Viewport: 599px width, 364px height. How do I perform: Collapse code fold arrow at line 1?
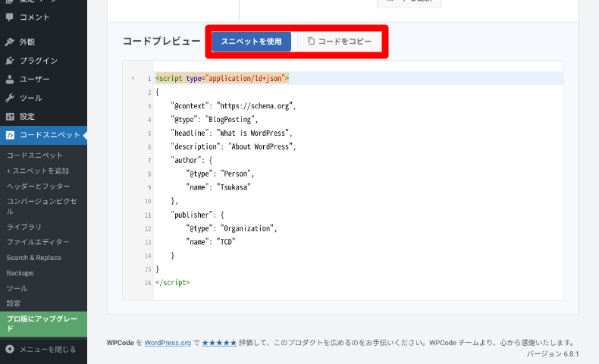coord(133,79)
